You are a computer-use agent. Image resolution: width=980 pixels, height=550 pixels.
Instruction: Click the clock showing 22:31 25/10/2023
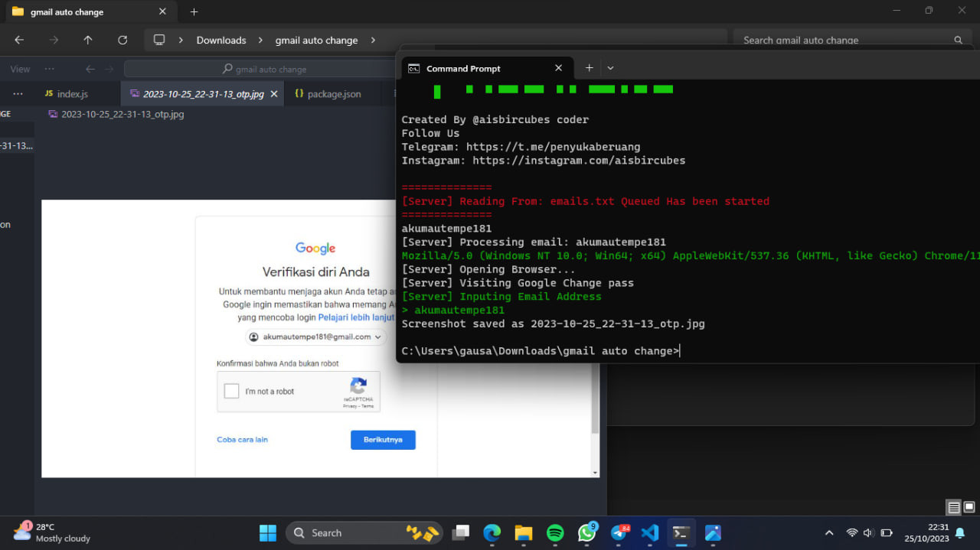coord(926,532)
